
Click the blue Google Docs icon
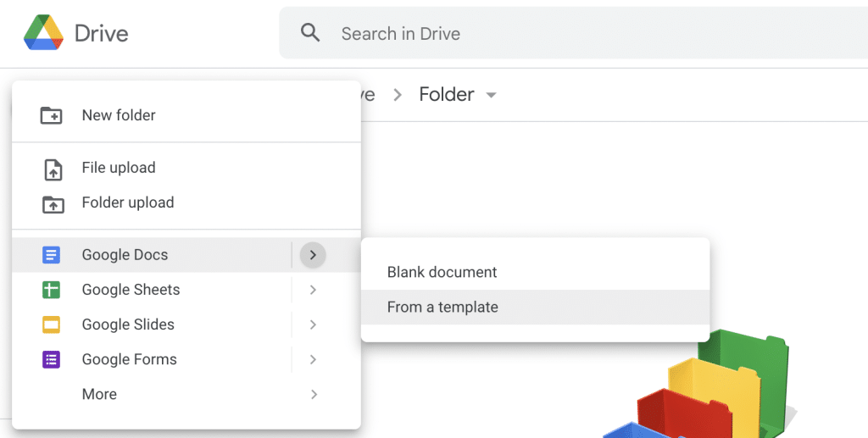pyautogui.click(x=51, y=255)
